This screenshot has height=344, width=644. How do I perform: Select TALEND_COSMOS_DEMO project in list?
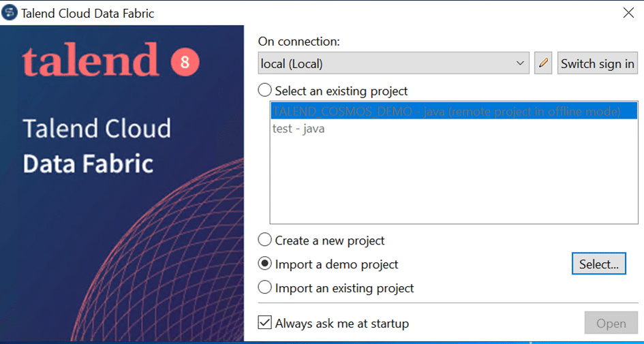click(454, 111)
